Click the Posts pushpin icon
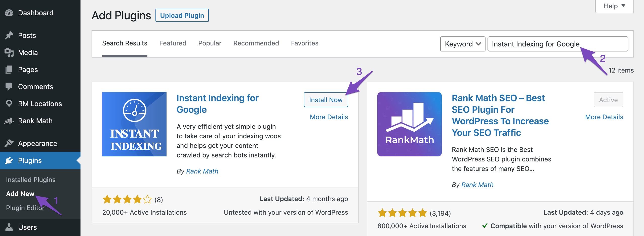The height and width of the screenshot is (236, 644). coord(9,35)
